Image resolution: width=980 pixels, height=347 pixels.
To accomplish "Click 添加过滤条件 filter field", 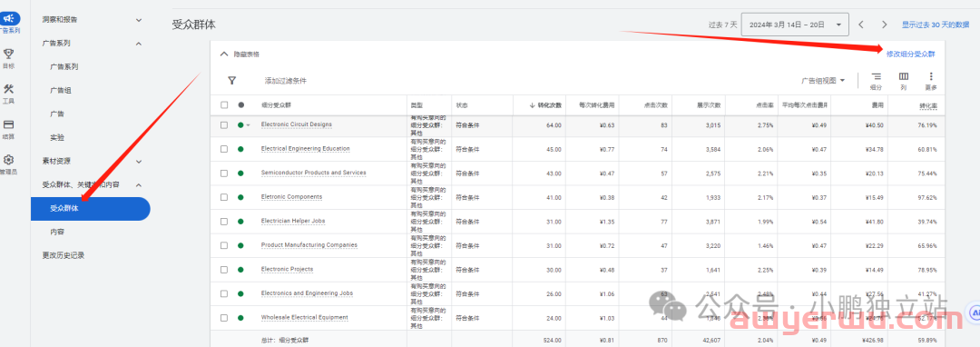I will (x=286, y=81).
